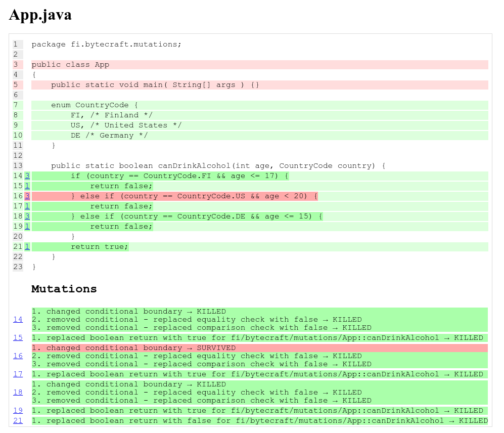Screen dimensions: 504x433
Task: Click the Mutations section heading
Action: click(x=64, y=289)
